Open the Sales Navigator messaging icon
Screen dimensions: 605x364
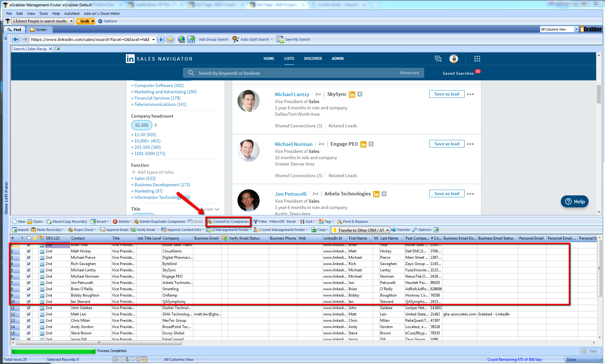point(438,59)
